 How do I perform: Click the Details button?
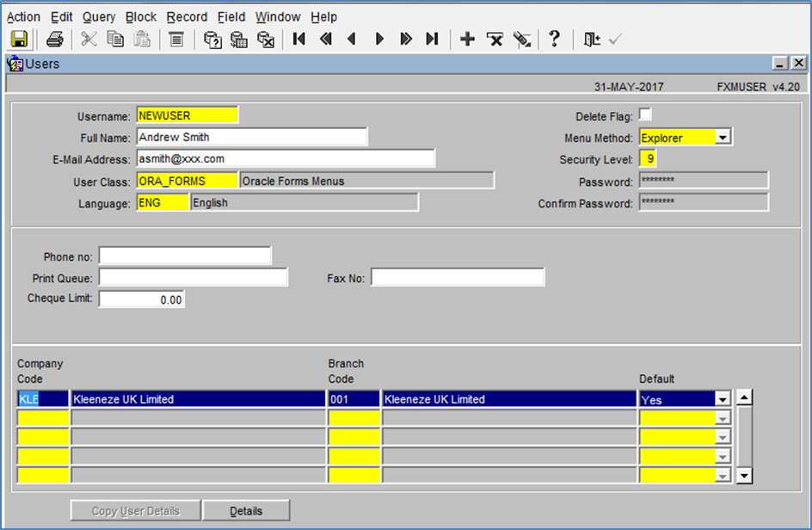246,511
